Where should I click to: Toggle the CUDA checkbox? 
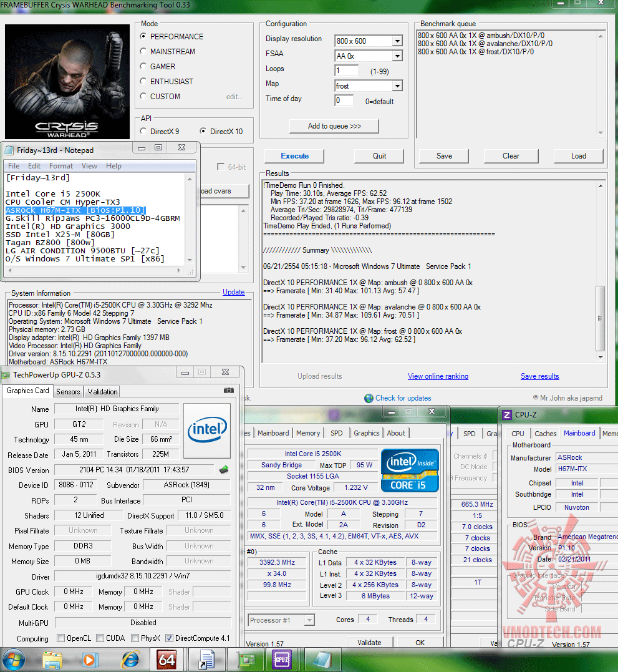[x=100, y=638]
